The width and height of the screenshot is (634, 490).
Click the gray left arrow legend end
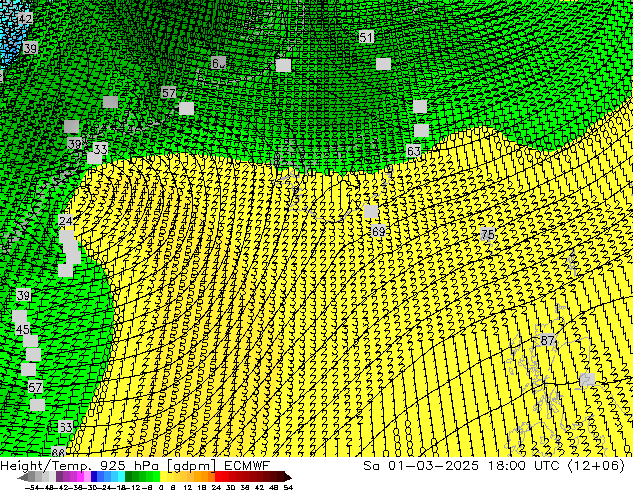[23, 477]
